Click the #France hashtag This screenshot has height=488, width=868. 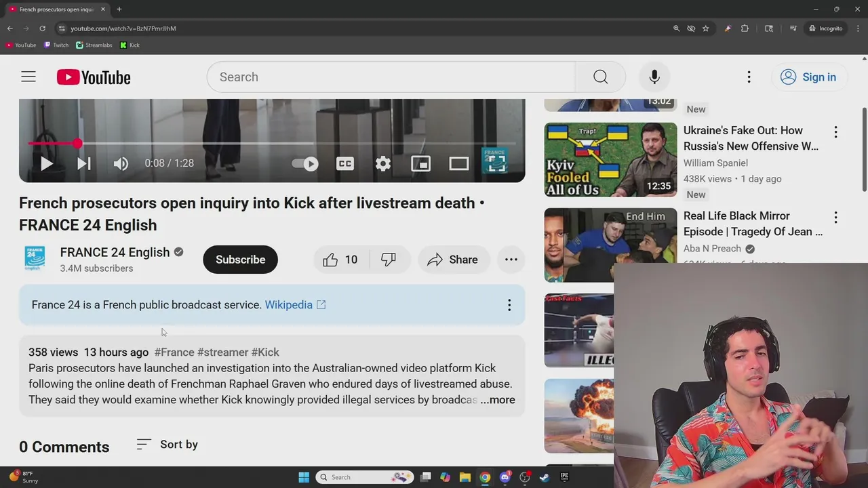click(x=174, y=352)
